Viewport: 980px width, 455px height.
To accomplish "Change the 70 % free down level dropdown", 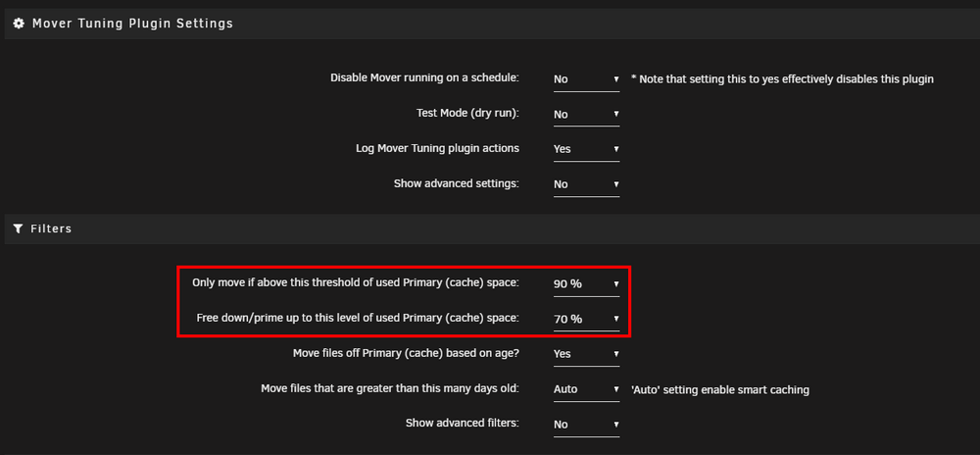I will tap(586, 320).
